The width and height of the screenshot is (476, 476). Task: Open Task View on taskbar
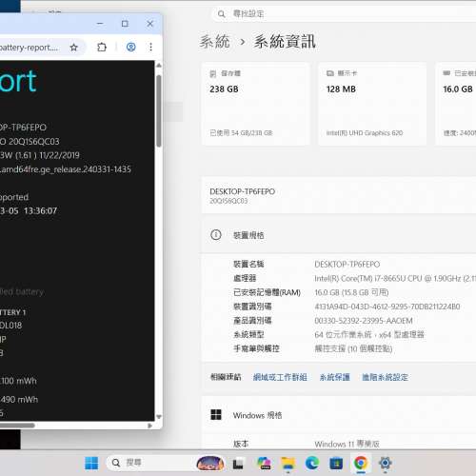238,464
